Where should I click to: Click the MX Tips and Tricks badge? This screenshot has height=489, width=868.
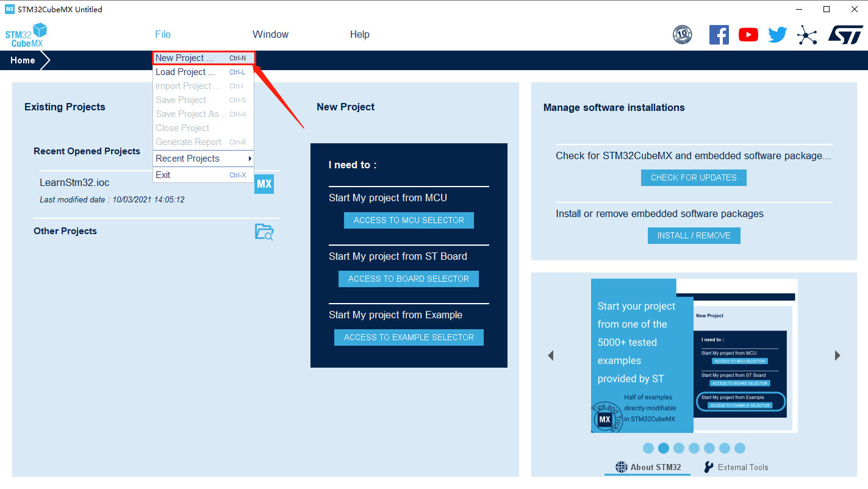point(605,418)
